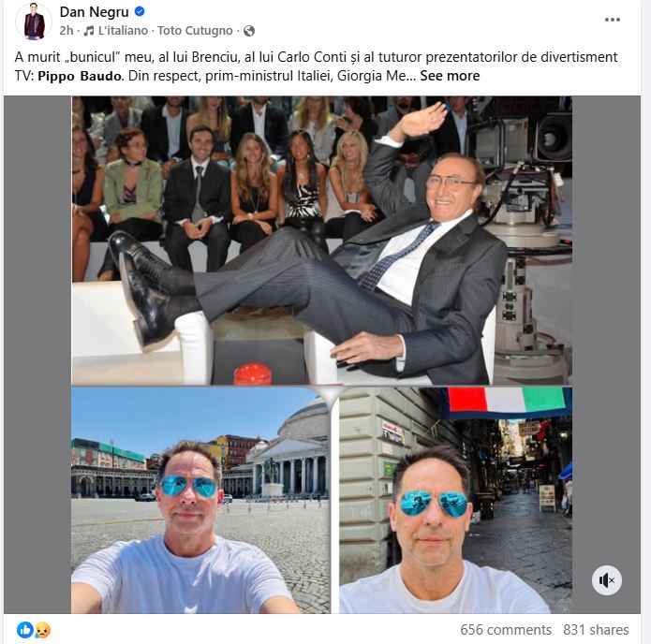The height and width of the screenshot is (644, 651).
Task: Unmute the post audio with speaker icon
Action: point(607,580)
